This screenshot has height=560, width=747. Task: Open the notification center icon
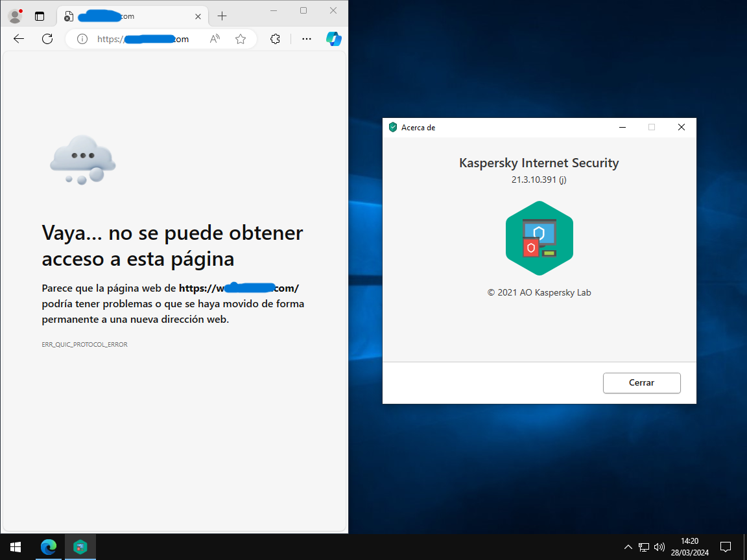pyautogui.click(x=726, y=547)
